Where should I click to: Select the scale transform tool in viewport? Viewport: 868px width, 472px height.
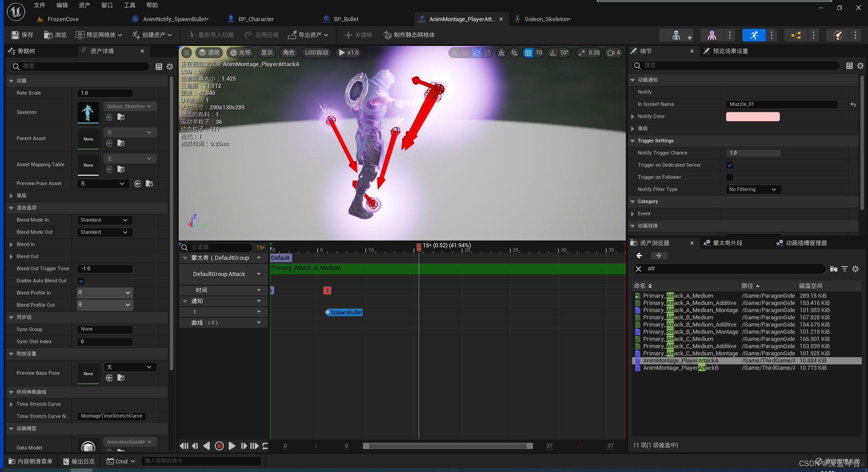click(x=488, y=53)
